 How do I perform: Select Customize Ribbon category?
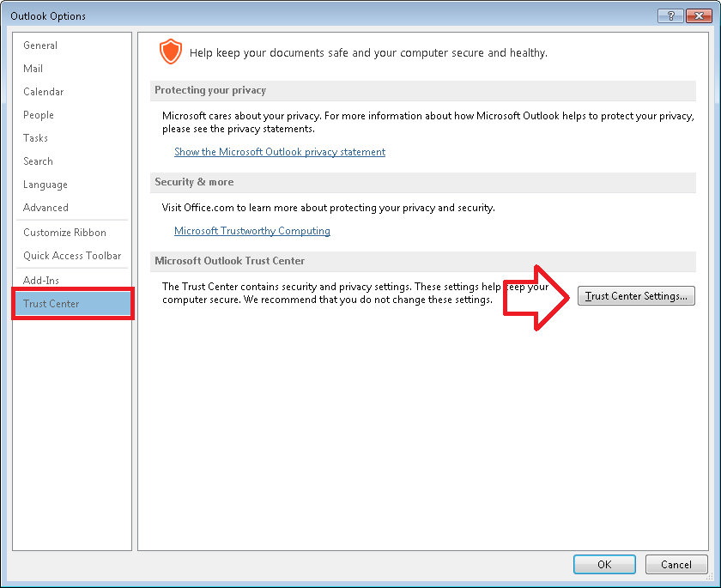pyautogui.click(x=72, y=233)
